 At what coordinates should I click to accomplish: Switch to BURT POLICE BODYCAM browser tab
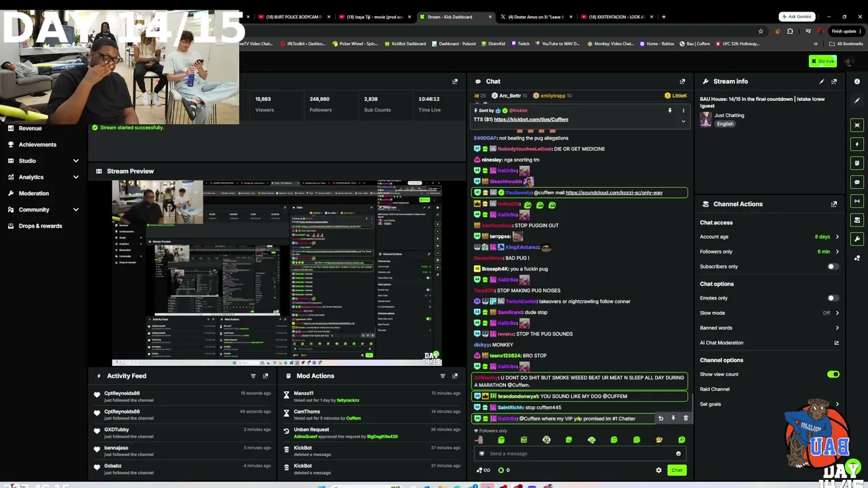pyautogui.click(x=294, y=17)
